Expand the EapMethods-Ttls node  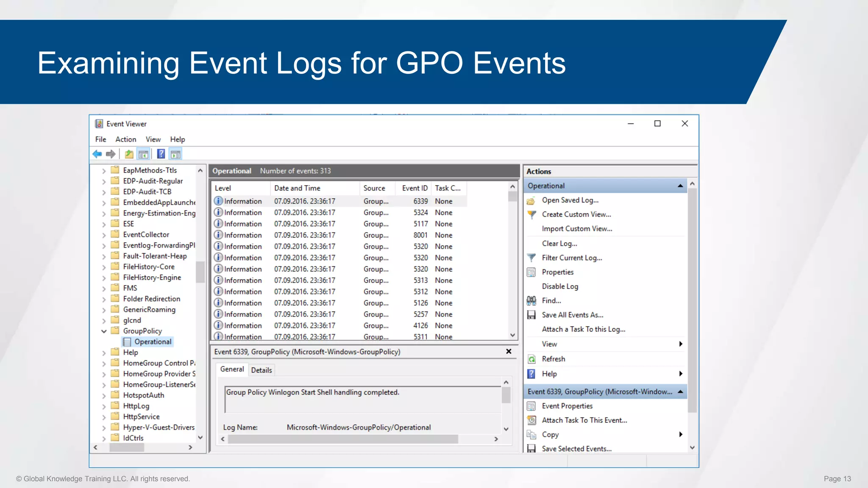coord(104,171)
